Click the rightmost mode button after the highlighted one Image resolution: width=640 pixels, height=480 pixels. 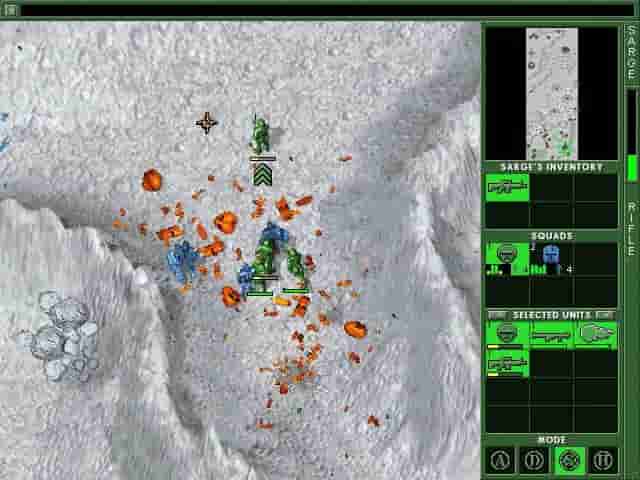(603, 460)
